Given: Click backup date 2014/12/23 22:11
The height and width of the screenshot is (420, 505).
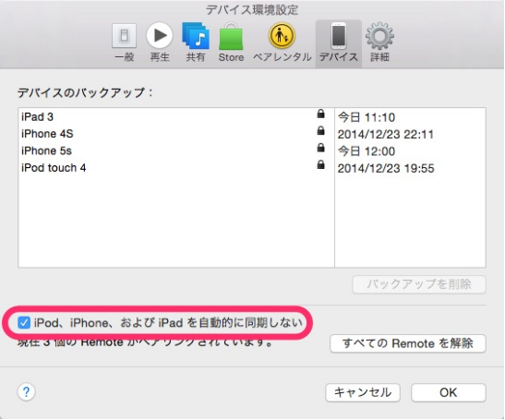Looking at the screenshot, I should click(386, 135).
